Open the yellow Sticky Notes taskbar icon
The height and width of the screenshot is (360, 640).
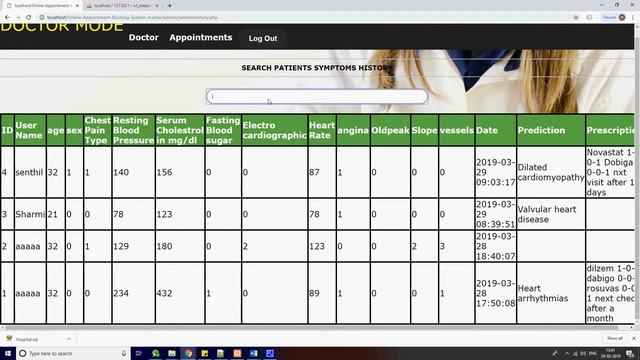[204, 353]
